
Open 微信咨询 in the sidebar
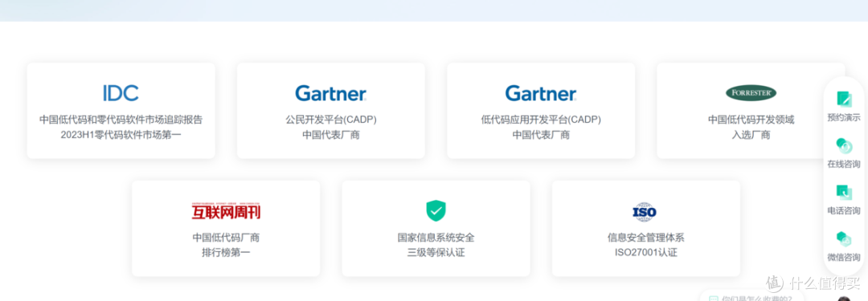point(844,257)
